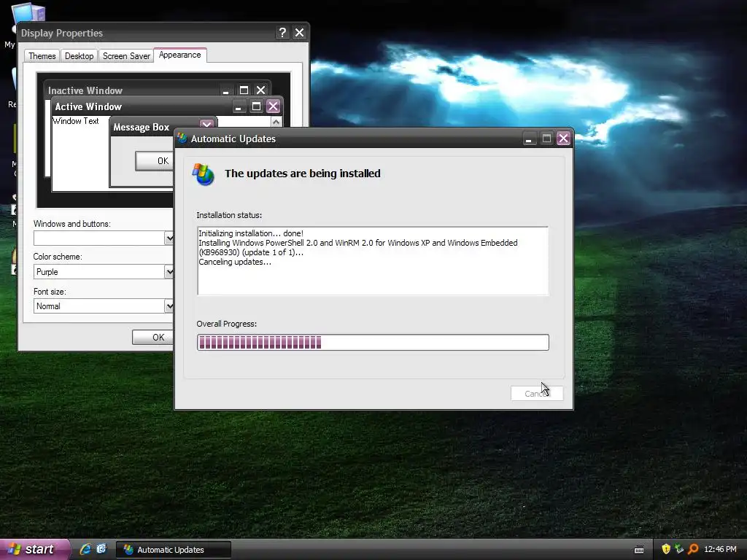Click the Automatic Updates title bar icon
This screenshot has width=747, height=560.
point(182,139)
